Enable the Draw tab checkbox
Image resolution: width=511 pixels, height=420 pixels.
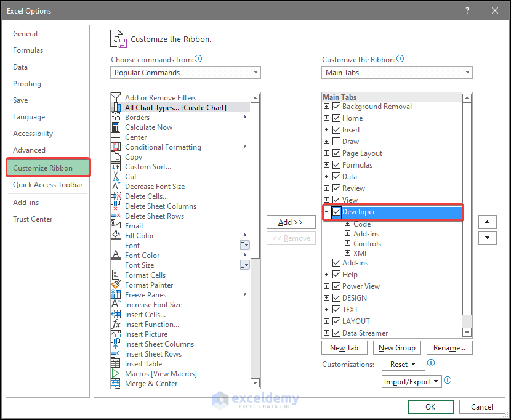[336, 142]
